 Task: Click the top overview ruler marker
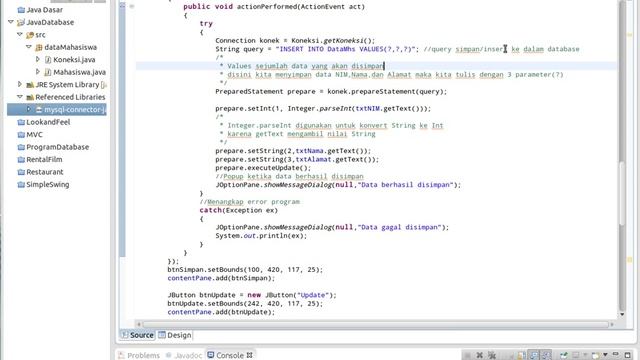tap(630, 35)
